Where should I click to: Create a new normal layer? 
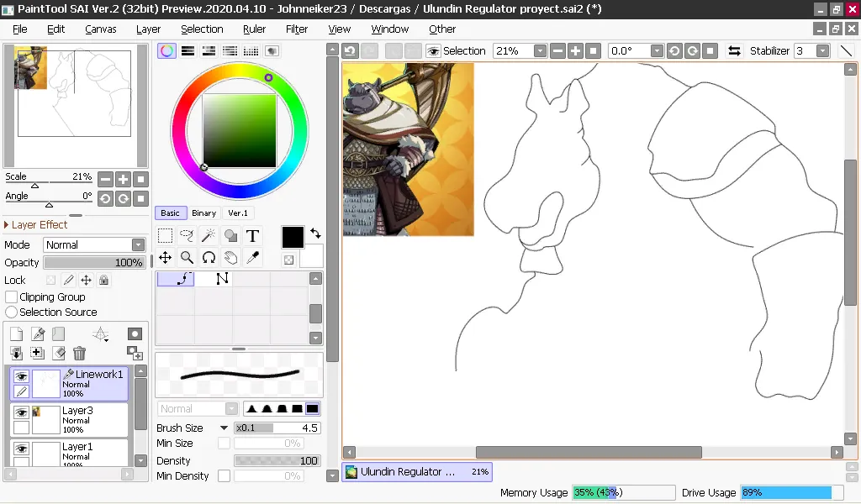coord(17,334)
